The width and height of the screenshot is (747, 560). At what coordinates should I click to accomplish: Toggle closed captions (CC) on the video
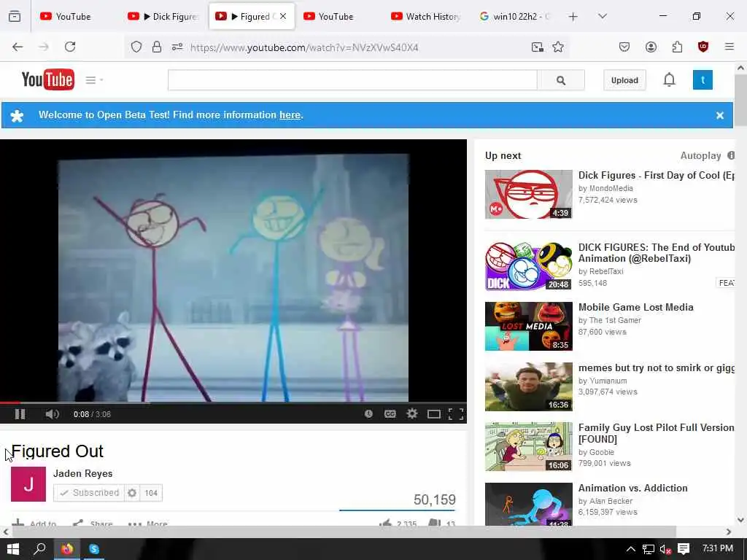pyautogui.click(x=390, y=414)
